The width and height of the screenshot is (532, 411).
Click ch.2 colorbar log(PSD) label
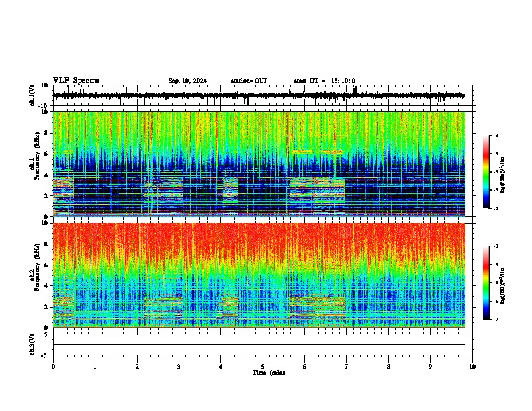(502, 285)
